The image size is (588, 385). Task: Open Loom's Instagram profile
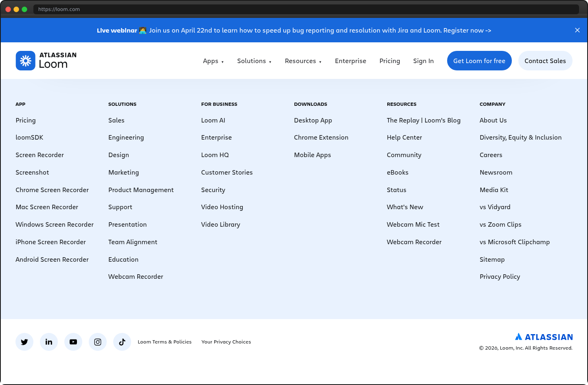coord(98,342)
